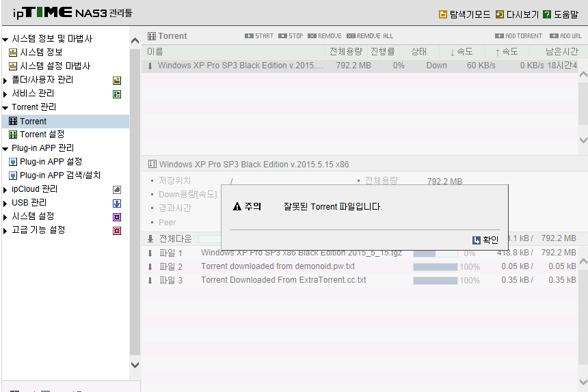
Task: Click detail panel icon beside Windows XP title
Action: [x=152, y=164]
